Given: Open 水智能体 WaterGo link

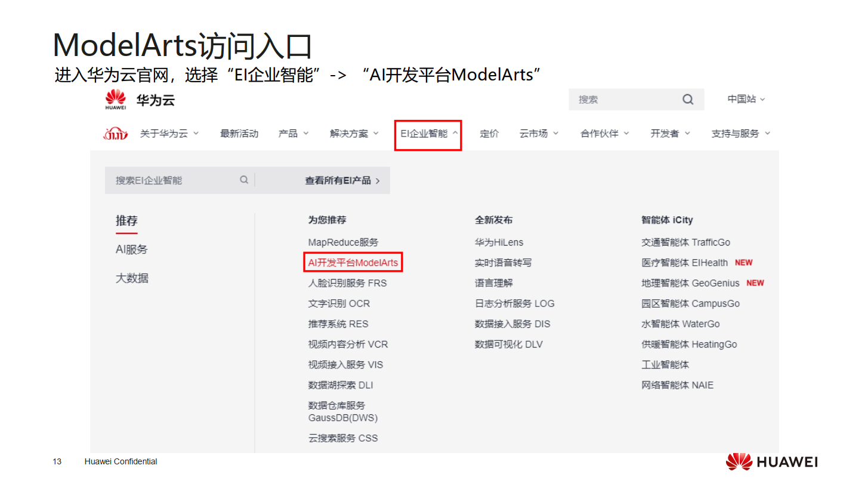Looking at the screenshot, I should click(680, 324).
